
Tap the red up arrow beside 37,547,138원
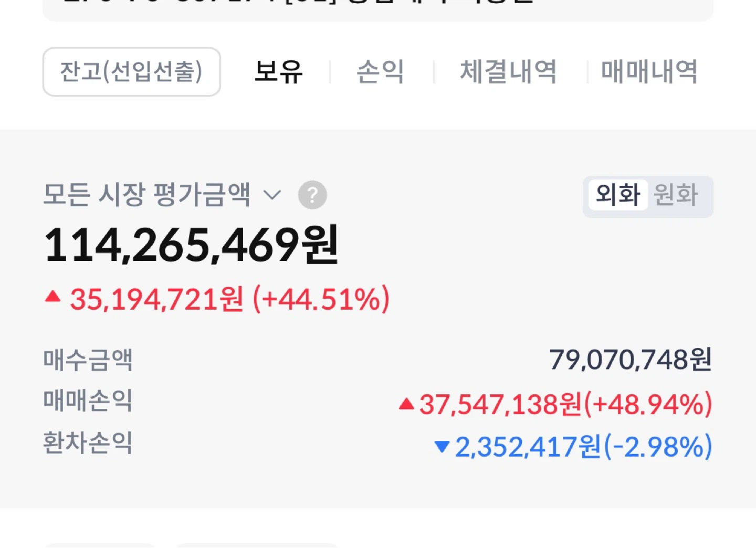tap(406, 404)
